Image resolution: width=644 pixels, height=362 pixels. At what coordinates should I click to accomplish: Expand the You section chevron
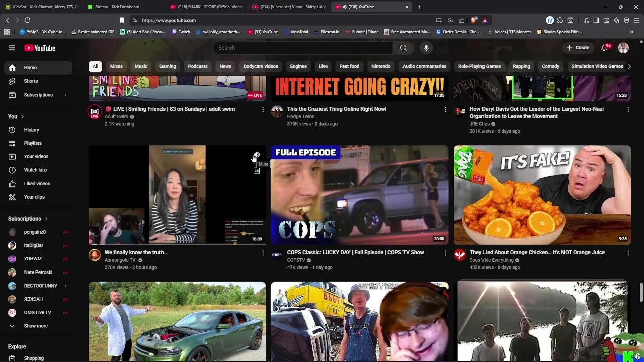[22, 117]
